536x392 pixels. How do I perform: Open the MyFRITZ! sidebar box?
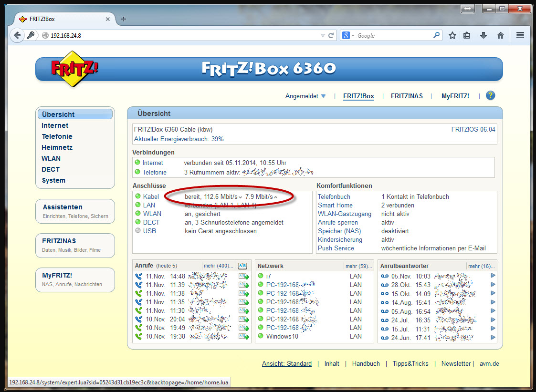(x=75, y=279)
